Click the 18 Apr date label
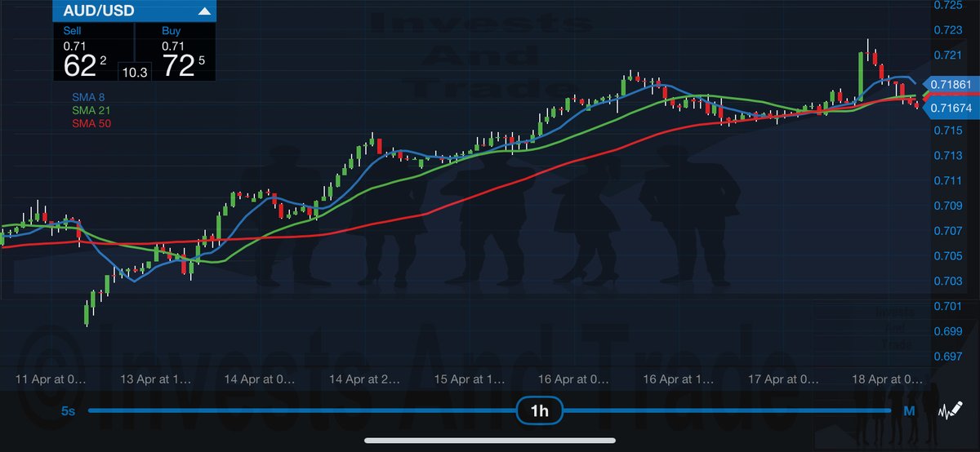 [887, 379]
